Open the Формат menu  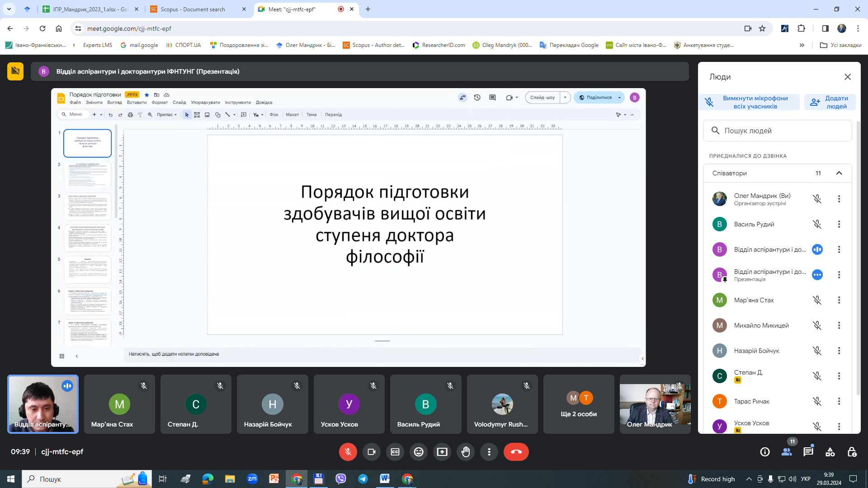(159, 103)
